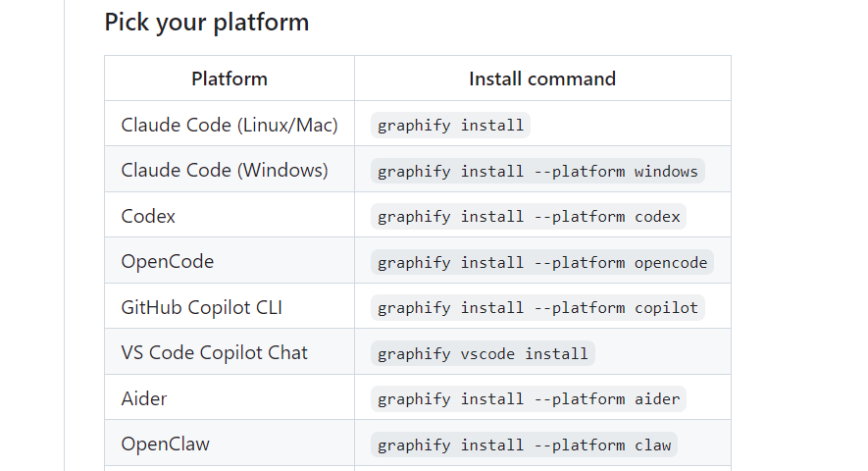Screen dimensions: 868x471
Task: Click the '--platform claw' install command
Action: point(524,445)
